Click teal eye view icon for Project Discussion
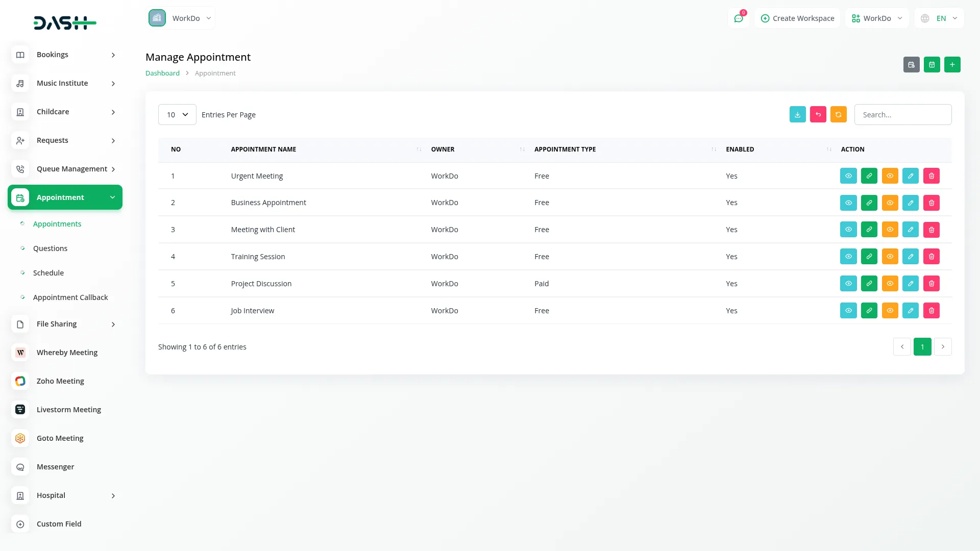The image size is (980, 551). pyautogui.click(x=848, y=284)
